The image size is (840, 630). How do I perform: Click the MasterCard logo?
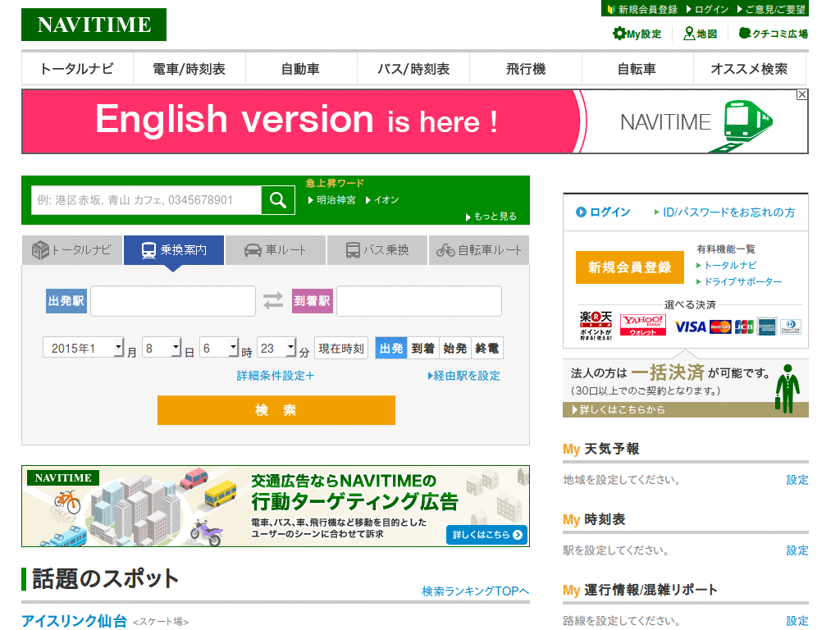click(x=720, y=326)
